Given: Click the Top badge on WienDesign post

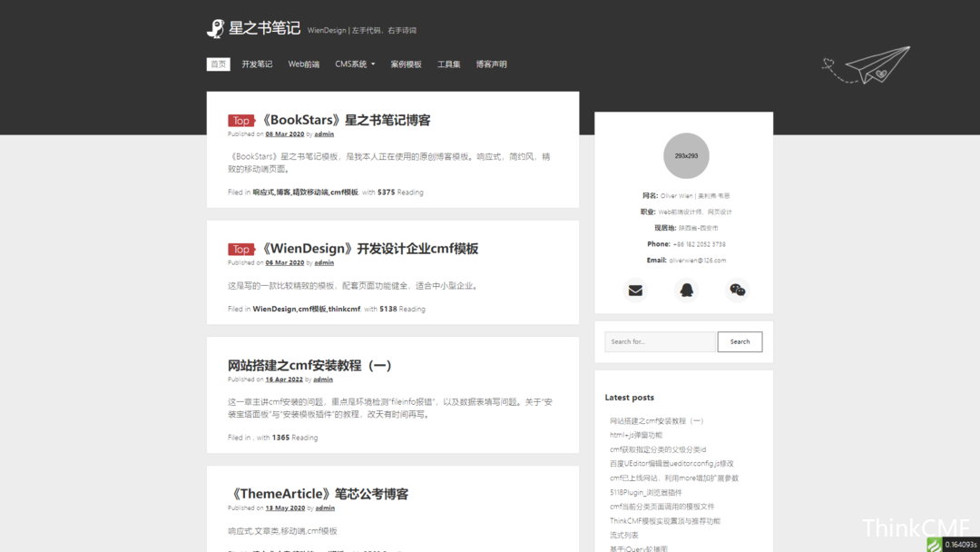Looking at the screenshot, I should coord(241,250).
